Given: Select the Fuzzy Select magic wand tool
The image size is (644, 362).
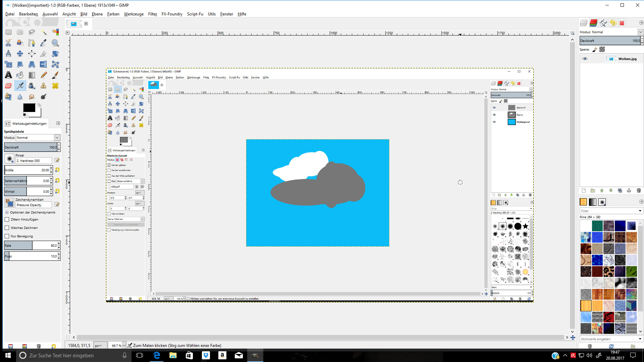Looking at the screenshot, I should pyautogui.click(x=44, y=32).
